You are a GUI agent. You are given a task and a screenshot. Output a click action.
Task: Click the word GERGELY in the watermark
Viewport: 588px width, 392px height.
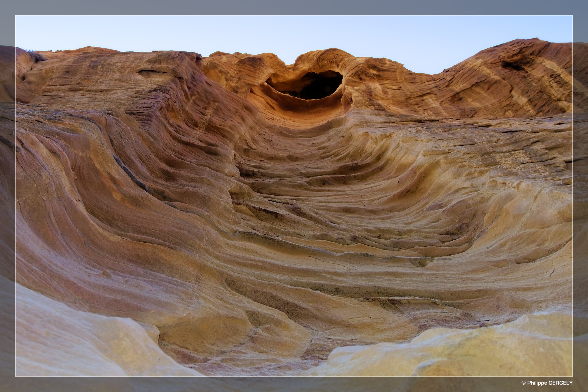pyautogui.click(x=560, y=383)
